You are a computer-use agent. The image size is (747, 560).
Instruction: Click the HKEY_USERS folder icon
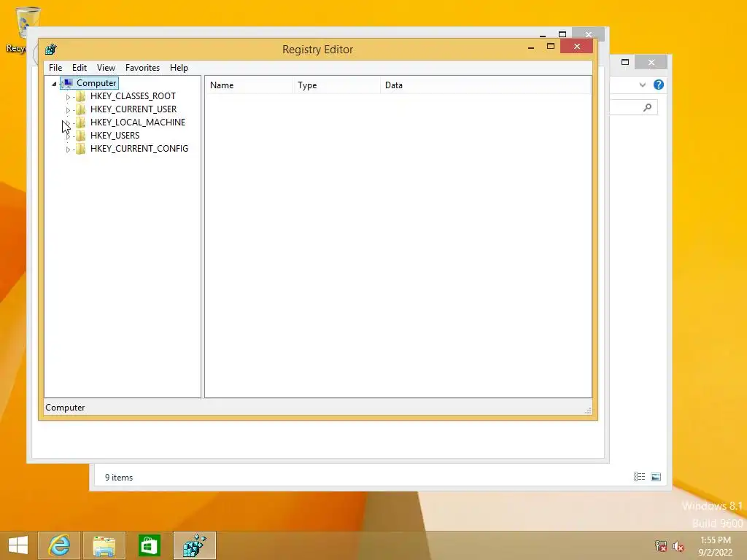(81, 136)
